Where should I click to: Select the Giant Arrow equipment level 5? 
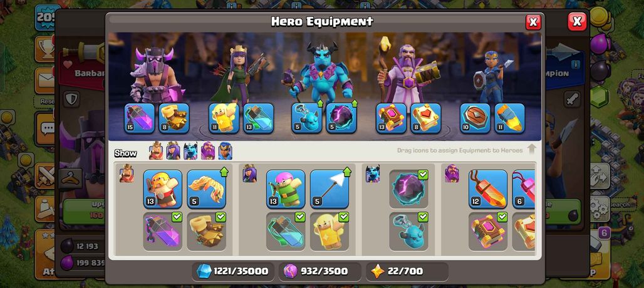(330, 189)
